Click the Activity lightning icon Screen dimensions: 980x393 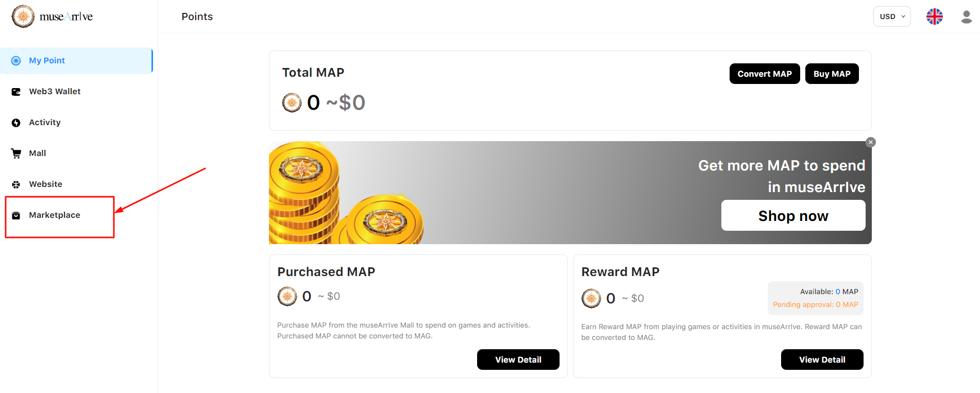point(16,123)
